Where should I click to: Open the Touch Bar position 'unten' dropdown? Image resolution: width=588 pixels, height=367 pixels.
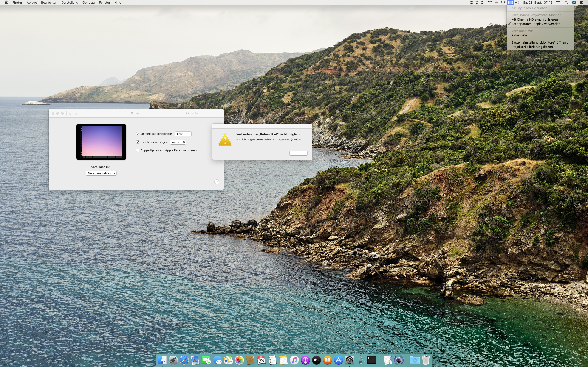178,142
